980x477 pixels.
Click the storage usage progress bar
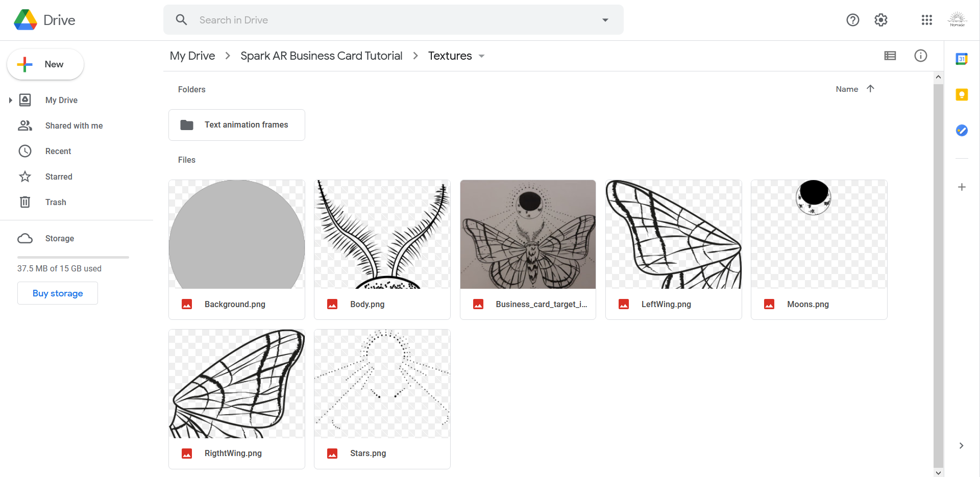pyautogui.click(x=73, y=257)
